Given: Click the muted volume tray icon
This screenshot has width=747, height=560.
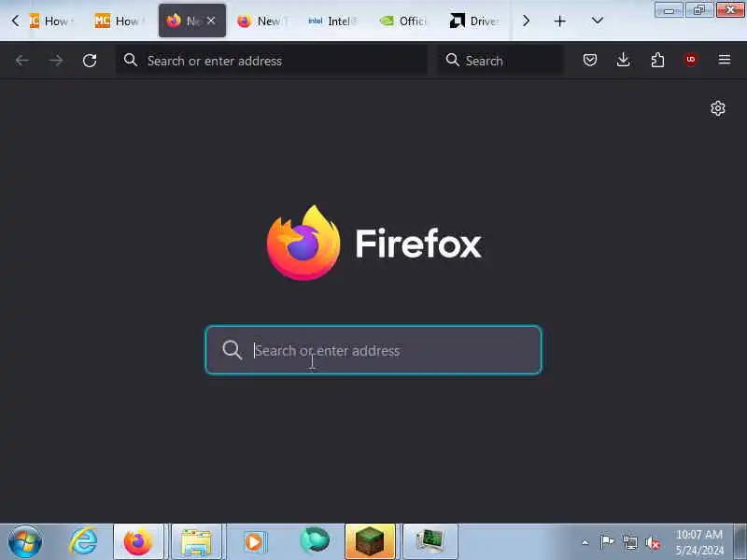Looking at the screenshot, I should point(652,542).
